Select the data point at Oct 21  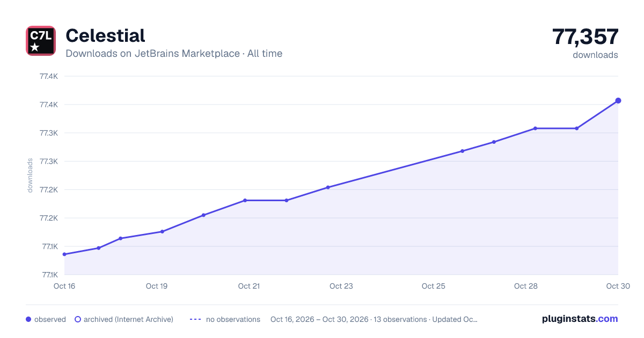point(245,200)
